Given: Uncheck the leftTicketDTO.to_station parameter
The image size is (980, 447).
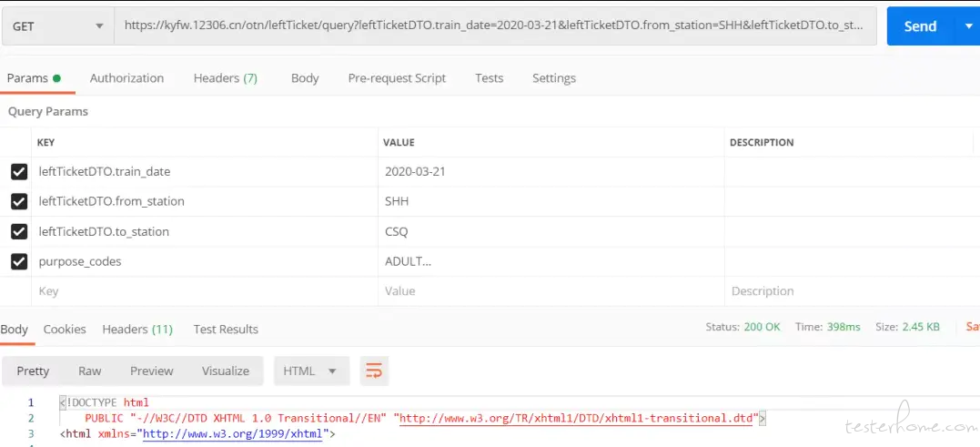Looking at the screenshot, I should click(x=19, y=231).
